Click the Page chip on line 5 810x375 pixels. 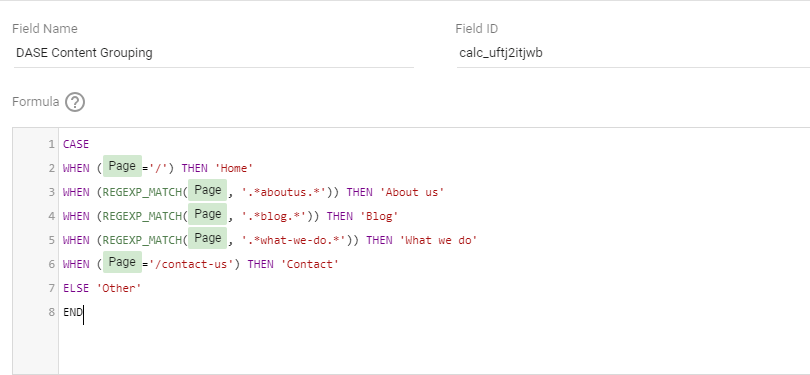pos(208,238)
